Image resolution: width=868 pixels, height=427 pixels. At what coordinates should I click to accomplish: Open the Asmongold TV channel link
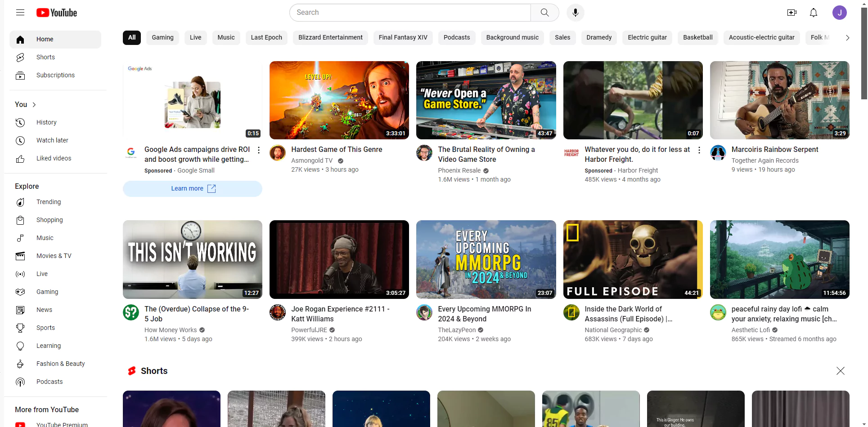(312, 160)
